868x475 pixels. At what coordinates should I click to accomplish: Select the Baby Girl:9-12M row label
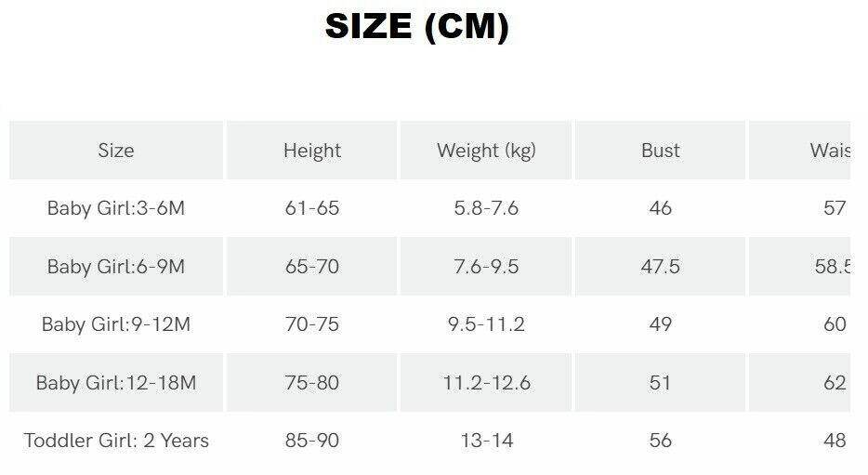point(116,324)
